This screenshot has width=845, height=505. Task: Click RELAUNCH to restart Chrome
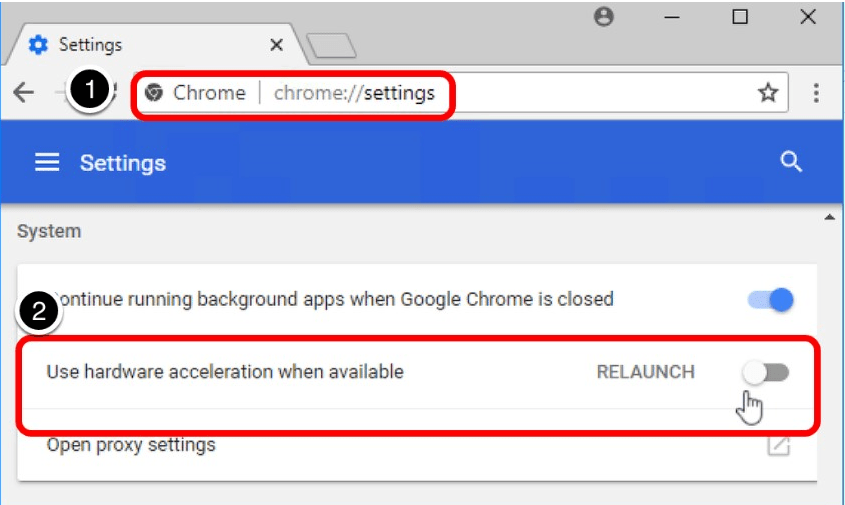[645, 372]
